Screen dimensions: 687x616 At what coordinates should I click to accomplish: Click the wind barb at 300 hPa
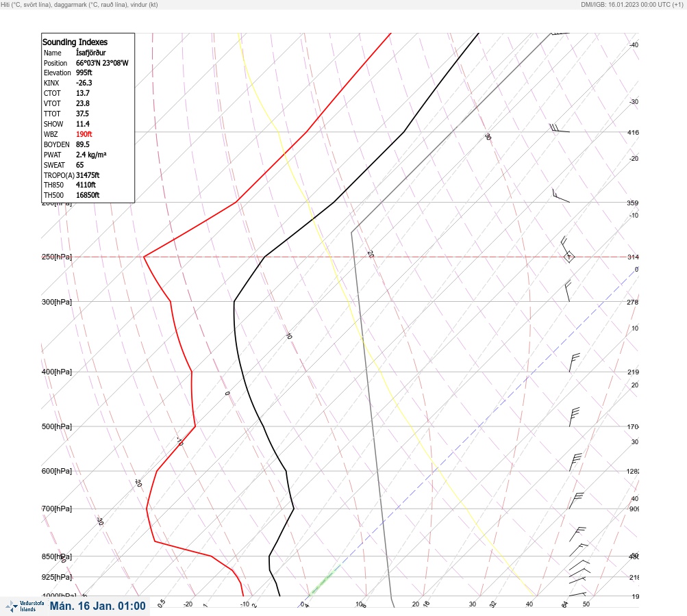click(x=569, y=291)
